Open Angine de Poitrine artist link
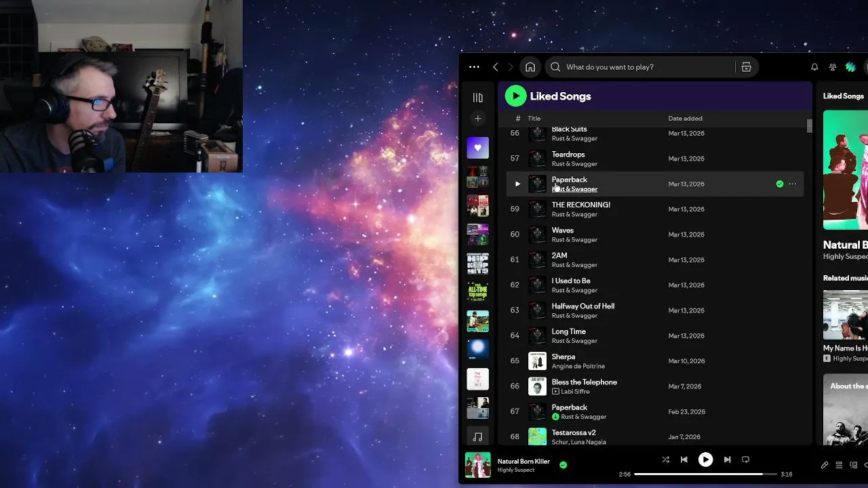The image size is (868, 488). (578, 366)
